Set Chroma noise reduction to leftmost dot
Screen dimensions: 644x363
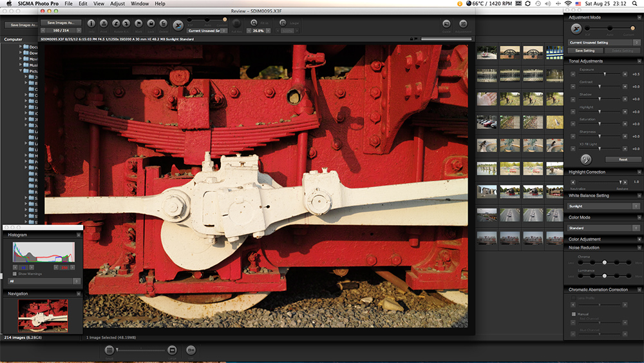580,262
